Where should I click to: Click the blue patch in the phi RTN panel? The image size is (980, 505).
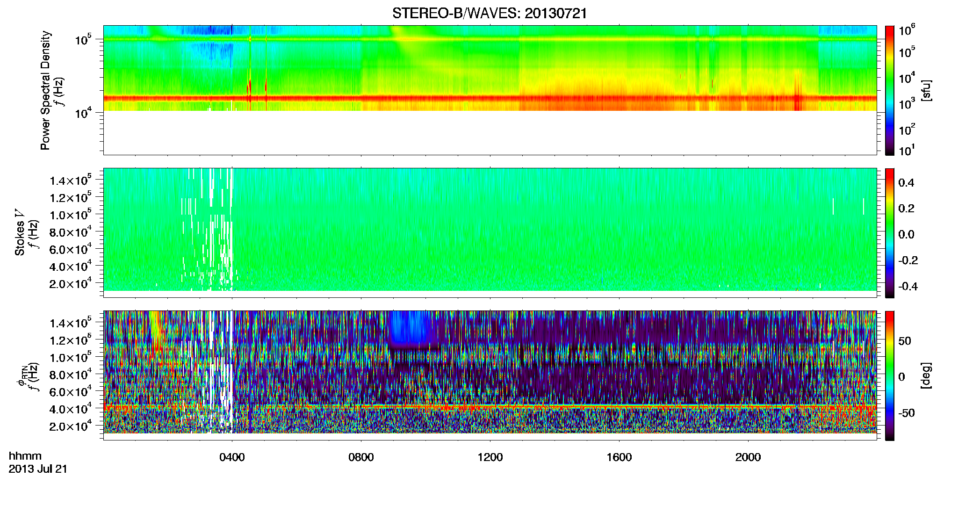coord(410,327)
